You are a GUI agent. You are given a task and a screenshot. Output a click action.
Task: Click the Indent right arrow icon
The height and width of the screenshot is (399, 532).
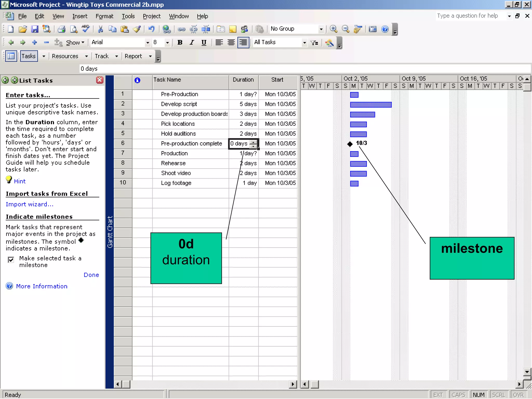[x=23, y=42]
